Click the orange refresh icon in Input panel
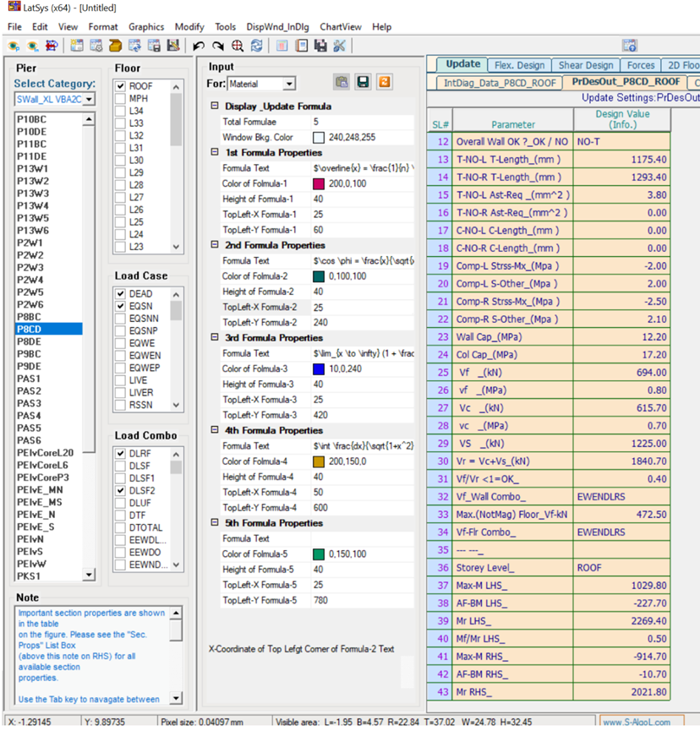The width and height of the screenshot is (700, 731). pos(385,82)
